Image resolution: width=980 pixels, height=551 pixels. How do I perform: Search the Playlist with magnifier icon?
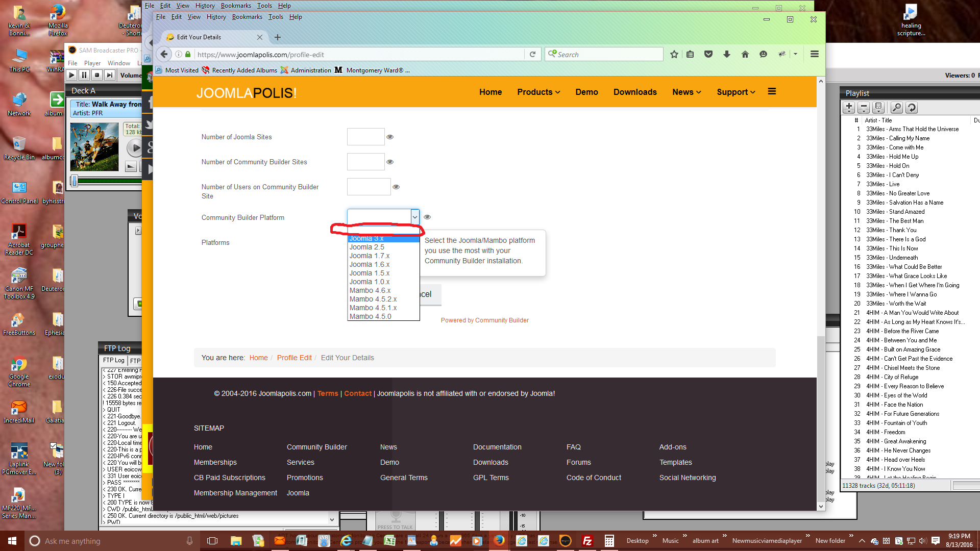click(x=897, y=108)
